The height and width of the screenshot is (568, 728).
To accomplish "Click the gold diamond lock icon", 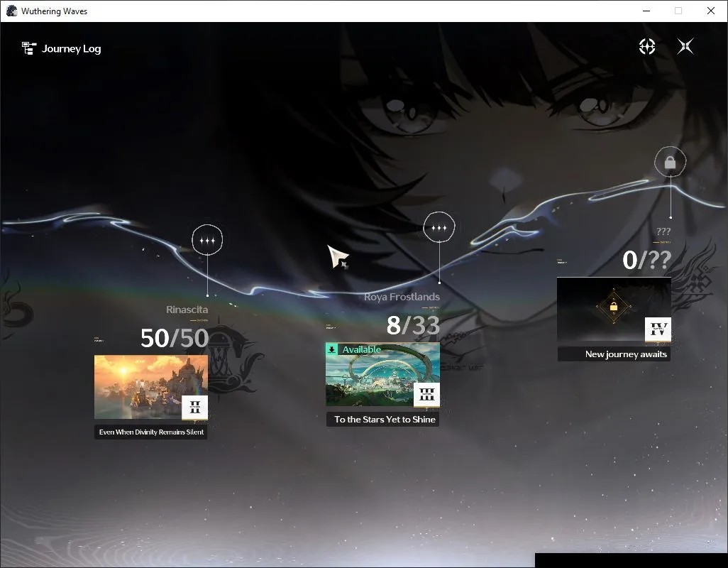I will pos(613,307).
